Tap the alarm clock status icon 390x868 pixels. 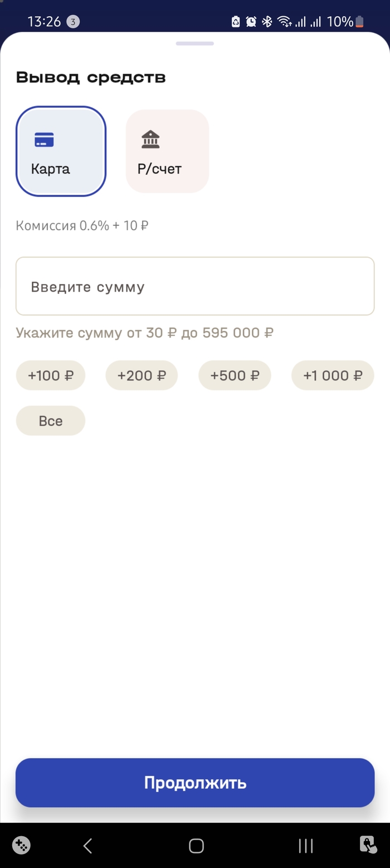251,22
